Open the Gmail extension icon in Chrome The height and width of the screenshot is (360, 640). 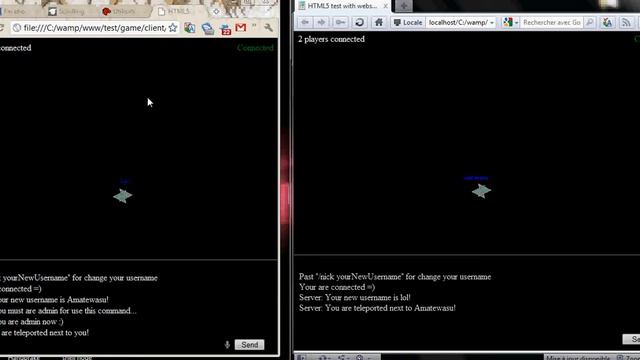pyautogui.click(x=241, y=27)
